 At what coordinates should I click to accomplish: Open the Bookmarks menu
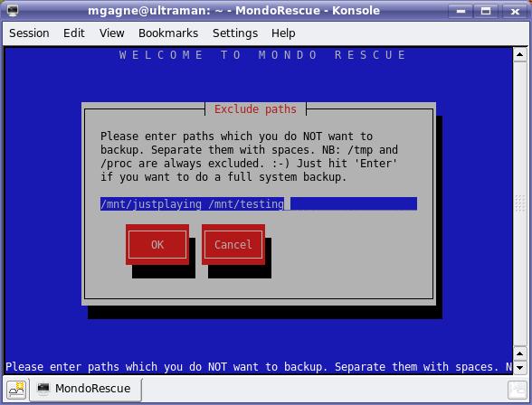[x=168, y=33]
